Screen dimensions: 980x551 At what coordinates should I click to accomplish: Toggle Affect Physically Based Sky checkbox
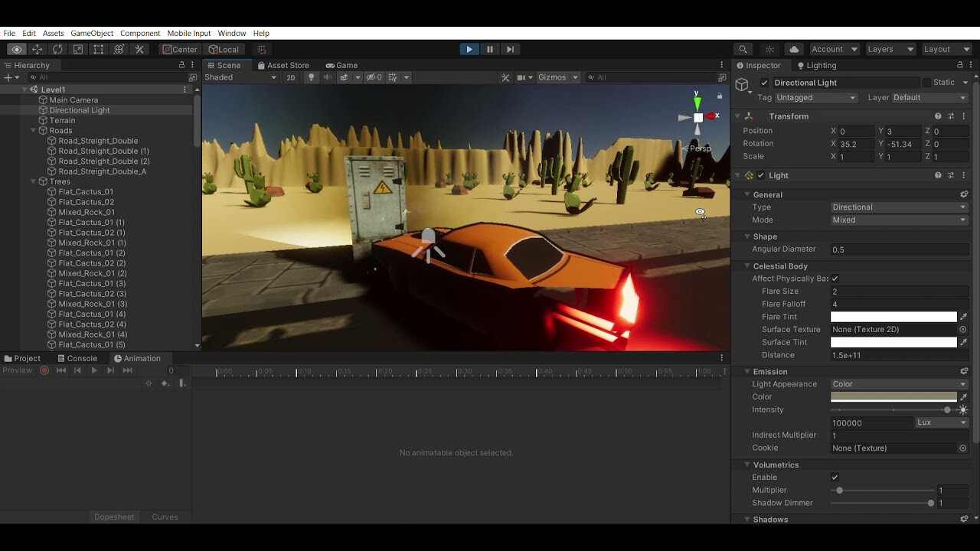835,279
